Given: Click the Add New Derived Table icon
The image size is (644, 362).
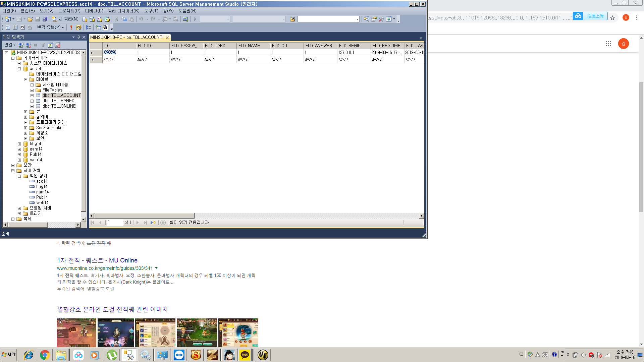Looking at the screenshot, I should pos(106,27).
